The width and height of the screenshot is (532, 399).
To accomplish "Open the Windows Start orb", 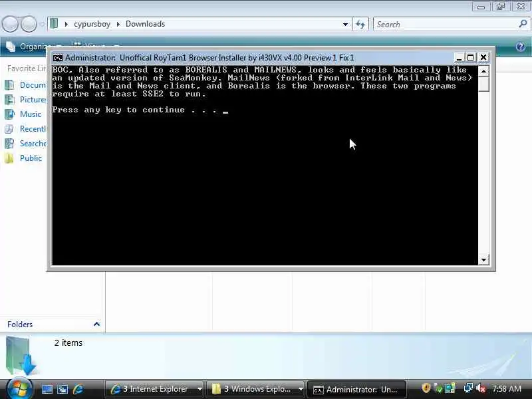I will click(x=19, y=388).
